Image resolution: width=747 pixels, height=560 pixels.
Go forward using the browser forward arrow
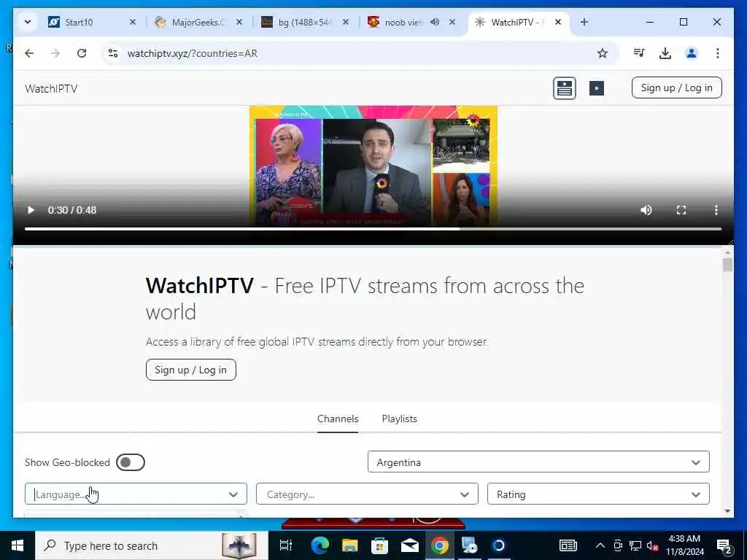(55, 53)
